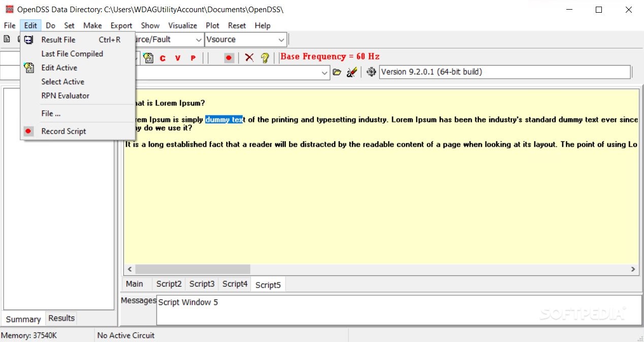The height and width of the screenshot is (342, 644).
Task: Open the Set menu
Action: [69, 25]
